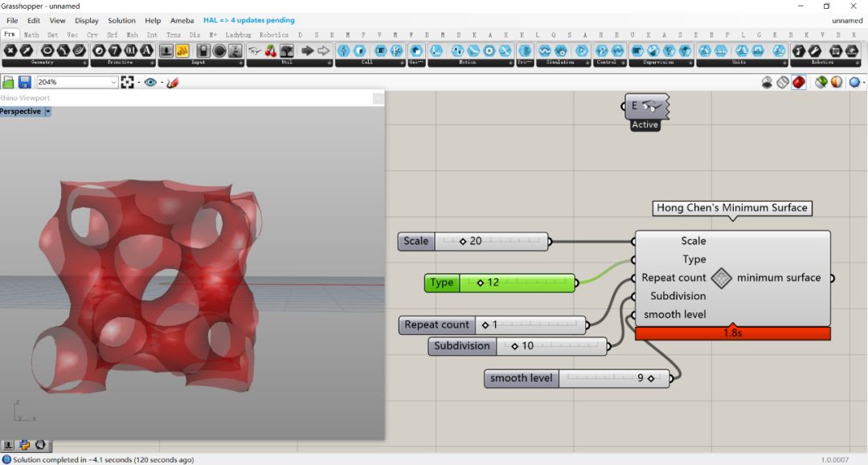
Task: Open the Solution menu
Action: 121,20
